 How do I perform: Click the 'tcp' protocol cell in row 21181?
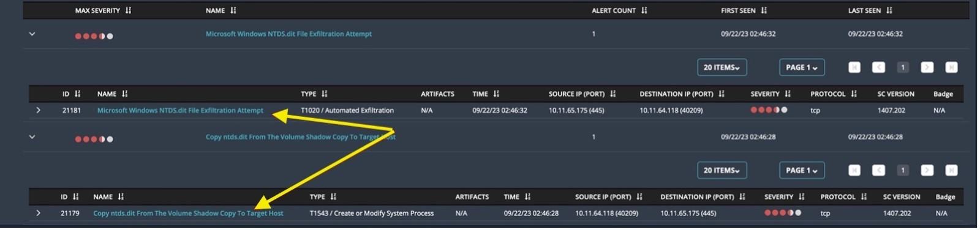815,111
